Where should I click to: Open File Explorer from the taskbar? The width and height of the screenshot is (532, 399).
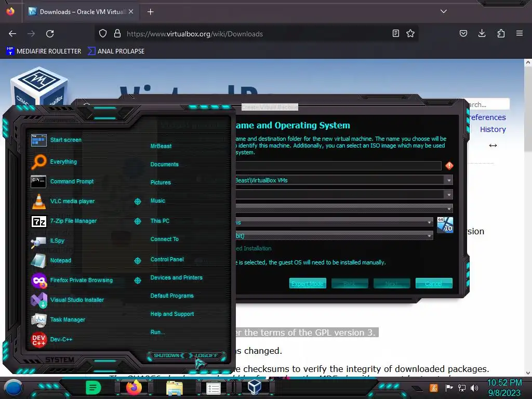click(x=175, y=388)
